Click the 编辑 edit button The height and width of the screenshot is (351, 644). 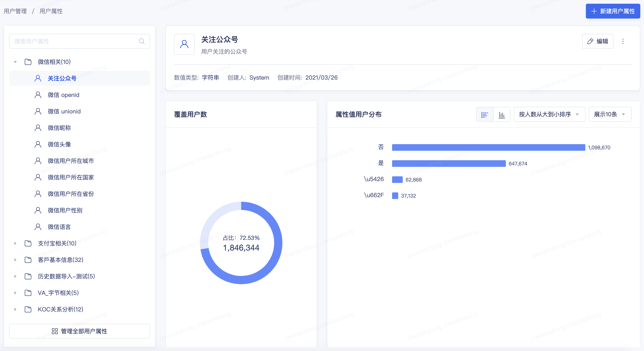point(597,41)
